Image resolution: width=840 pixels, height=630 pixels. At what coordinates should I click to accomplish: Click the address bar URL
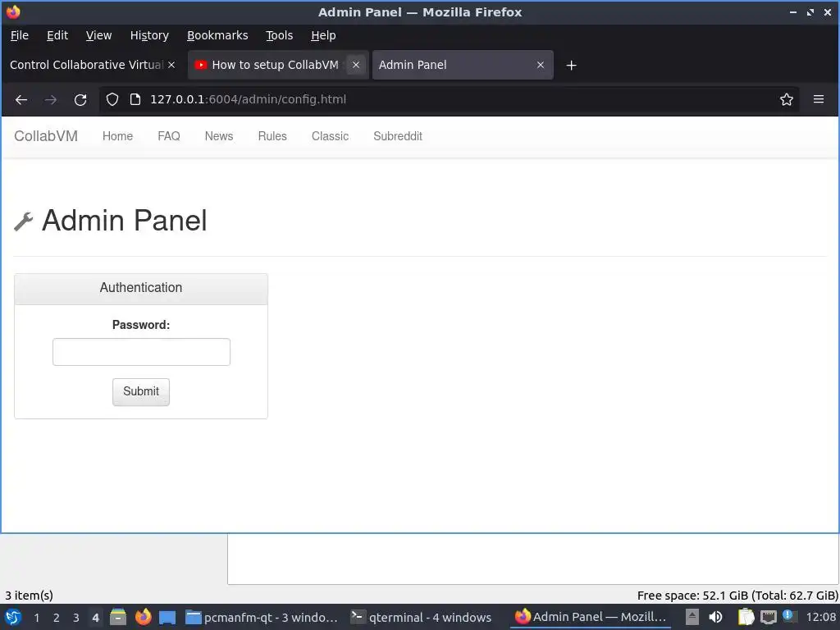click(248, 99)
